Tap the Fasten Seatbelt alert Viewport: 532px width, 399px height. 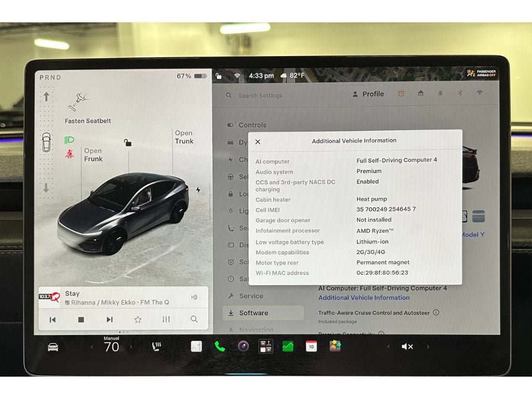tap(87, 121)
